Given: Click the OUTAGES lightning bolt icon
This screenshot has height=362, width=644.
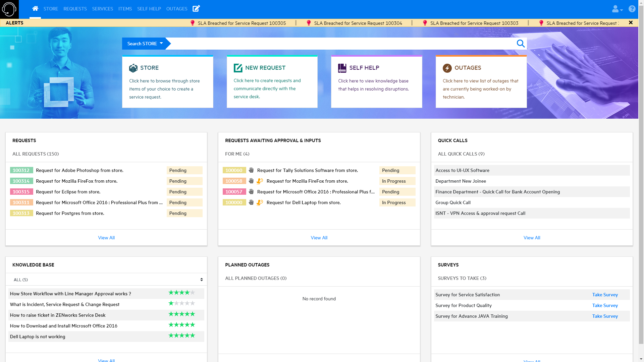Looking at the screenshot, I should tap(447, 68).
